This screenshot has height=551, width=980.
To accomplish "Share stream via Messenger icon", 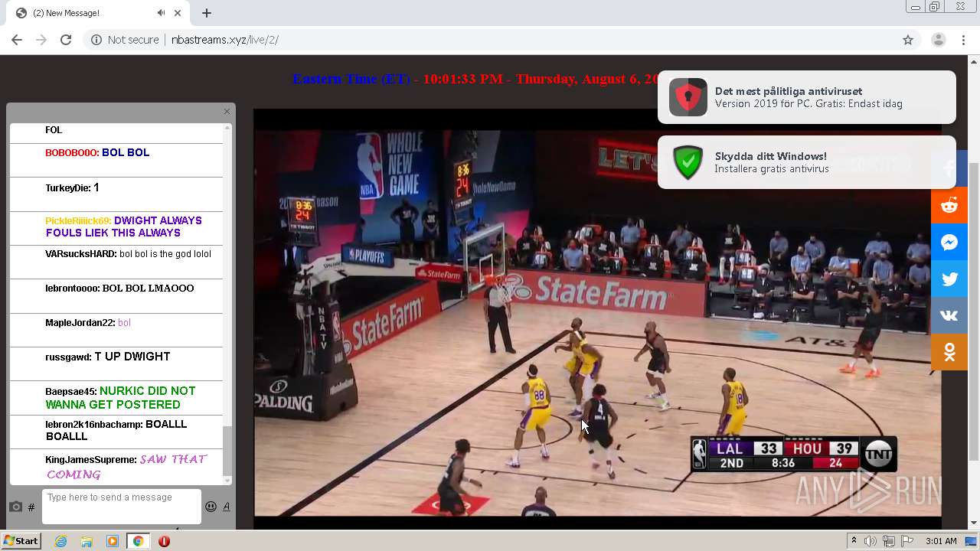I will pos(949,243).
